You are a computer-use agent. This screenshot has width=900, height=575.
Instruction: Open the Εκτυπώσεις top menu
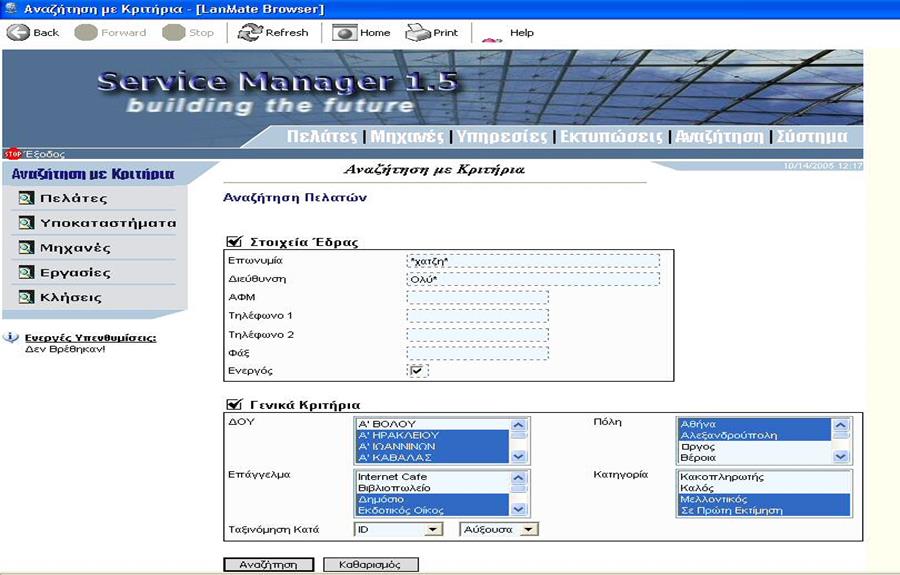point(611,137)
